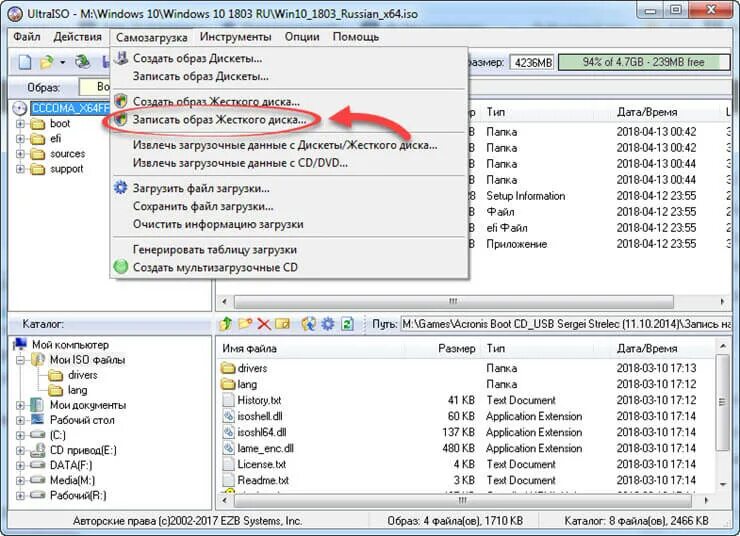This screenshot has height=536, width=740.
Task: Click the New folder icon in catalog toolbar
Action: click(x=245, y=324)
